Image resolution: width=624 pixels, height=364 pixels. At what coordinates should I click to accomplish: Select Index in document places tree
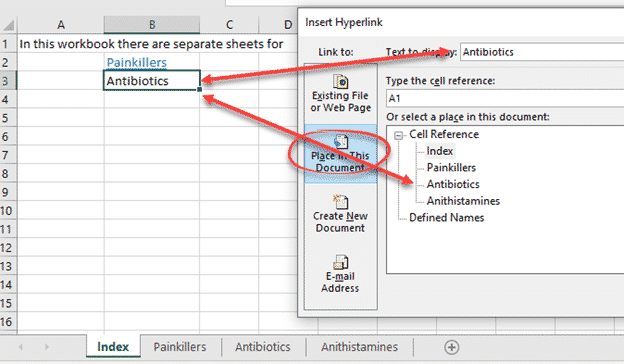click(439, 151)
